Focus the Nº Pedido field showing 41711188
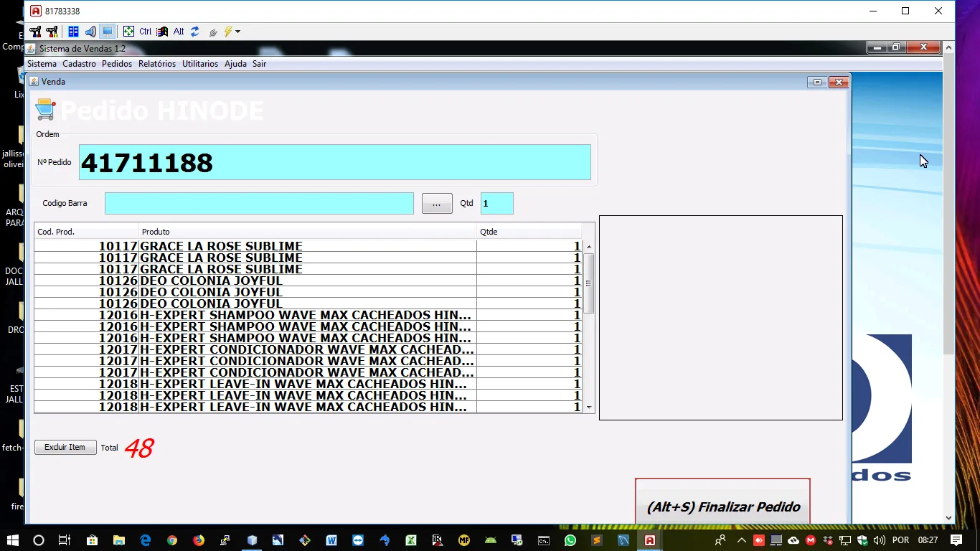980x551 pixels. [335, 162]
